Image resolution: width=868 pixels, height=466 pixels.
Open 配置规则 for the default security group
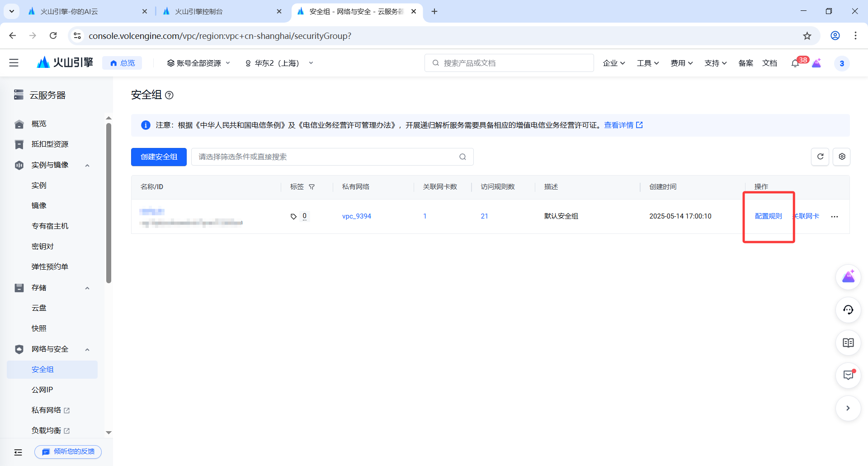(x=768, y=216)
